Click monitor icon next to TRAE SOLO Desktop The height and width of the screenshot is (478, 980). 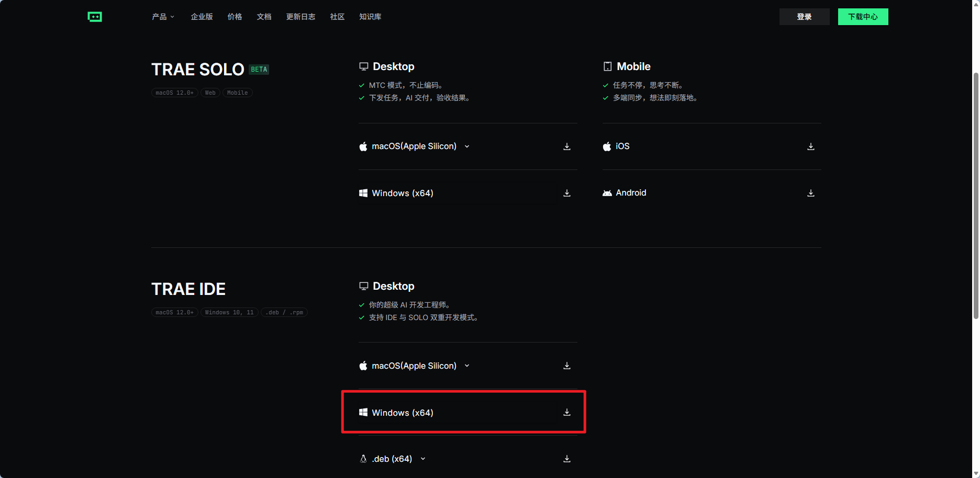click(364, 66)
